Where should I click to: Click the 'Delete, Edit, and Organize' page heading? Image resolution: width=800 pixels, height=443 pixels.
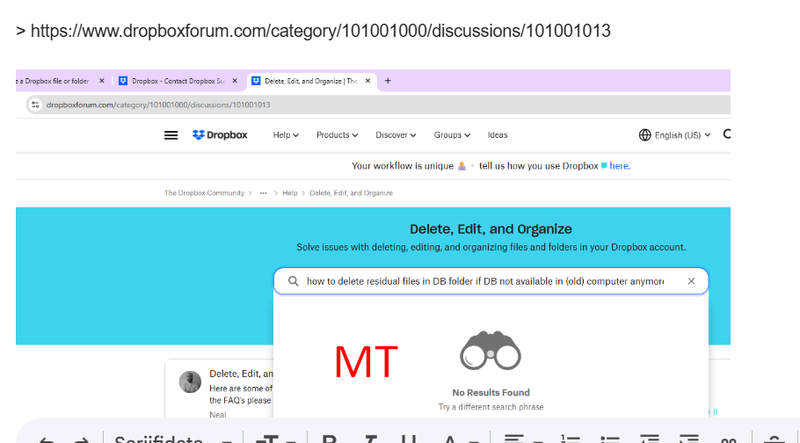491,229
